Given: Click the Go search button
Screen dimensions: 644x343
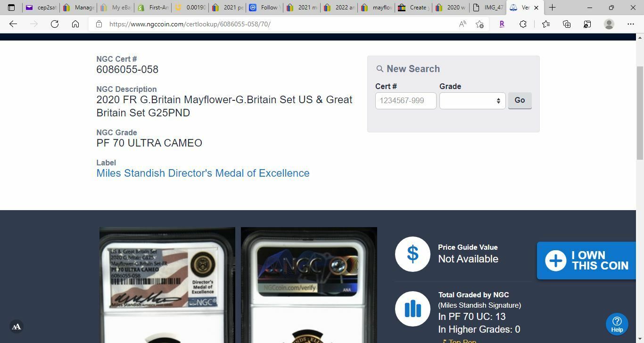Looking at the screenshot, I should coord(520,100).
